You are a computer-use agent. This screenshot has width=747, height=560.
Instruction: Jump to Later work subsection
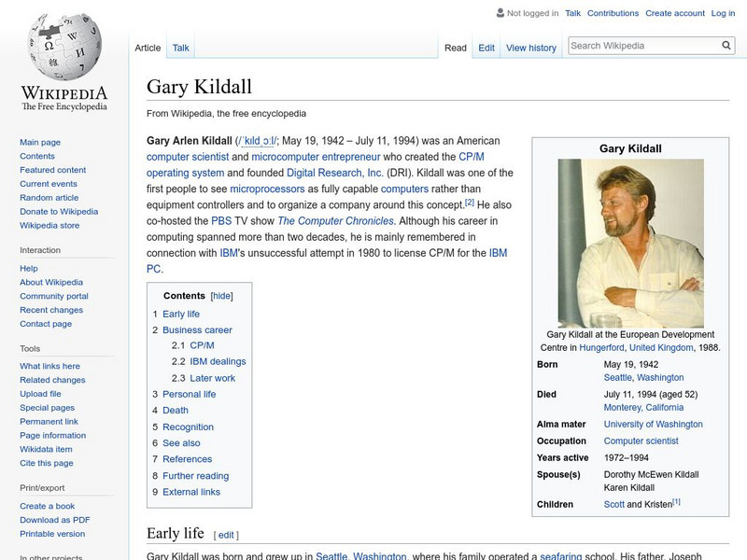[213, 378]
